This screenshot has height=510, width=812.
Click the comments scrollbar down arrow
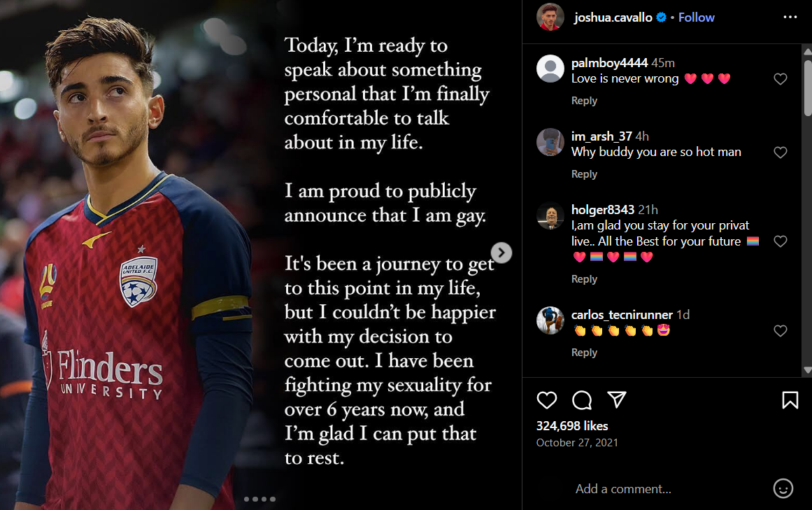click(807, 370)
